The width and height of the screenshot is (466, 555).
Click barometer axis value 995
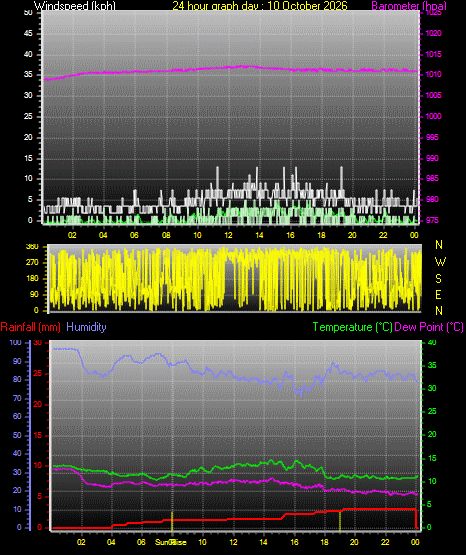[x=432, y=137]
